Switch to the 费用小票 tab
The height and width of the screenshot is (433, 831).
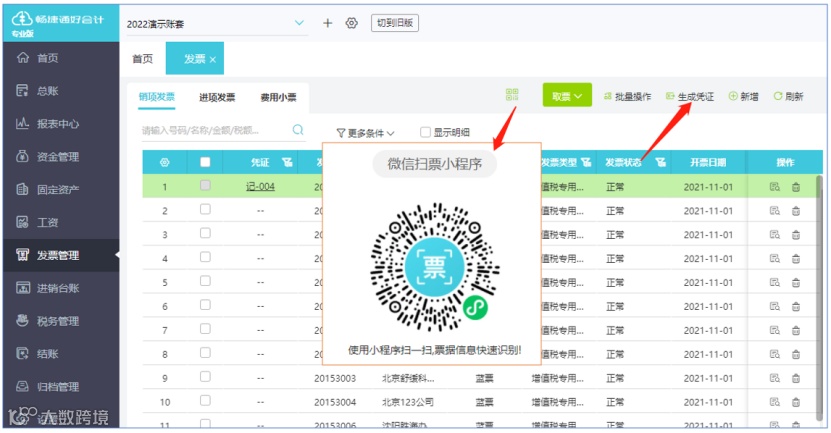(x=278, y=97)
